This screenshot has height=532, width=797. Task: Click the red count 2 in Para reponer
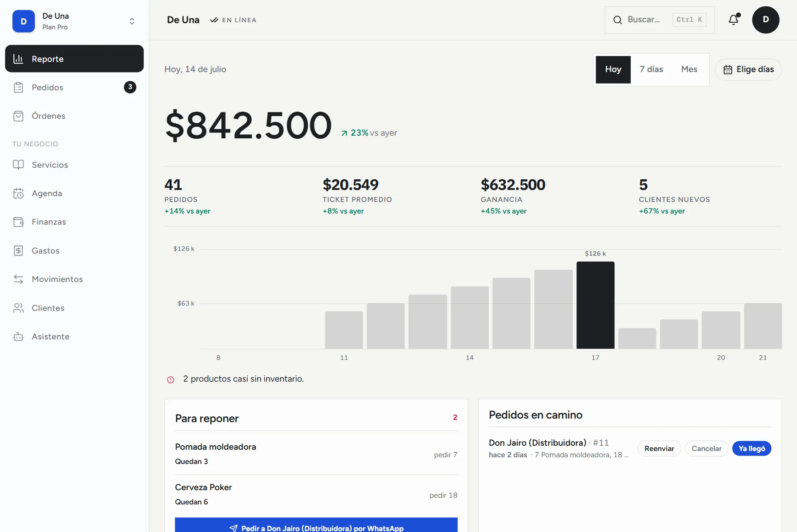455,417
